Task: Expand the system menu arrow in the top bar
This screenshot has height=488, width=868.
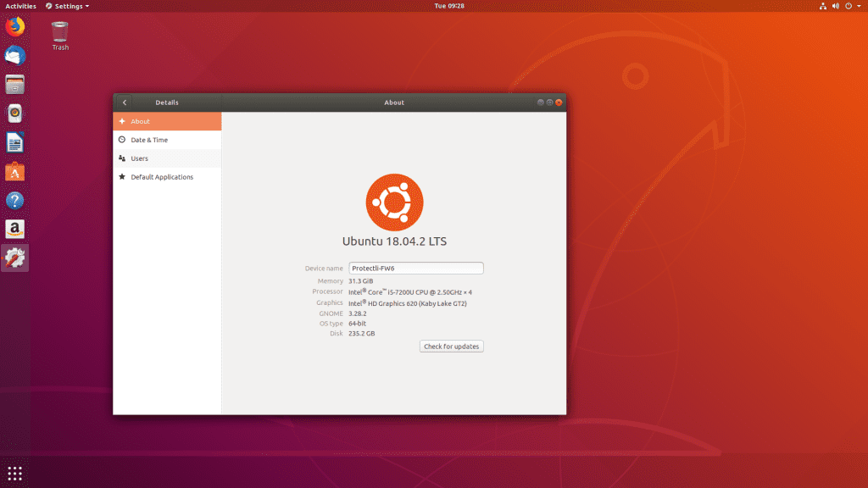Action: pos(860,6)
